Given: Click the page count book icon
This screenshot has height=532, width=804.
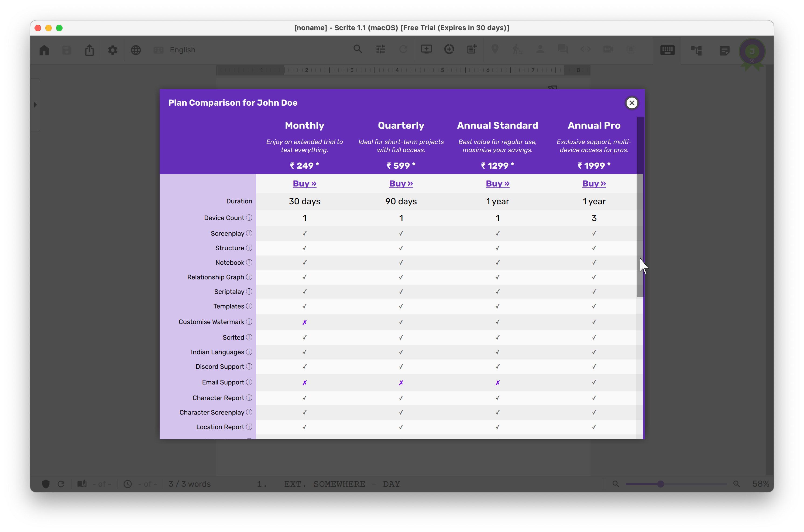Looking at the screenshot, I should tap(82, 483).
